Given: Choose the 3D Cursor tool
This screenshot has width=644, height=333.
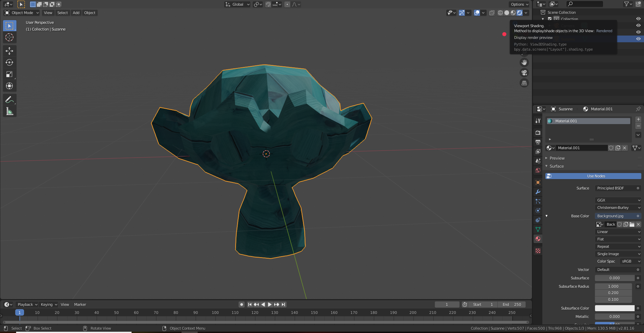Looking at the screenshot, I should pos(9,37).
